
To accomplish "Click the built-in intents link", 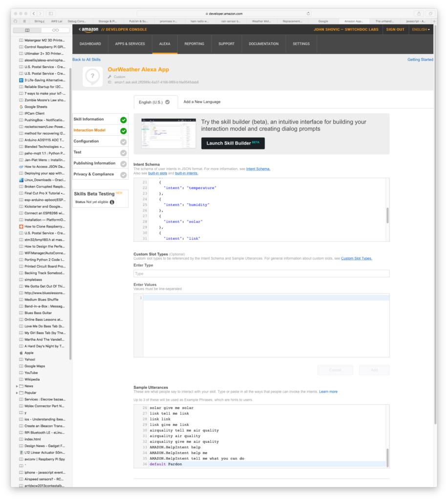I will pos(186,173).
